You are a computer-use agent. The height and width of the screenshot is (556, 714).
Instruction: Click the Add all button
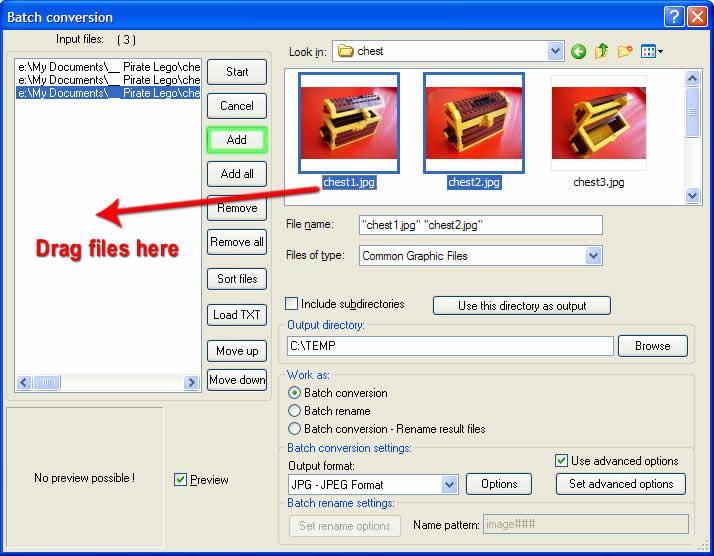[237, 174]
